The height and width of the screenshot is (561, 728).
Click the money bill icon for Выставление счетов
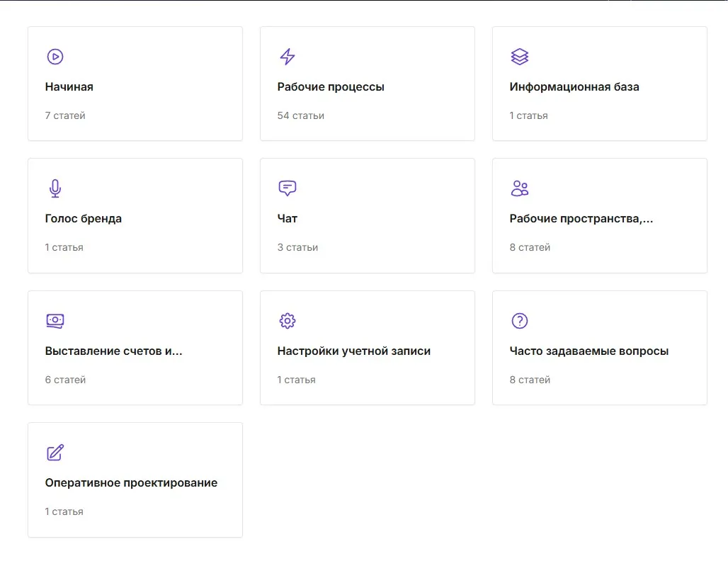[55, 321]
